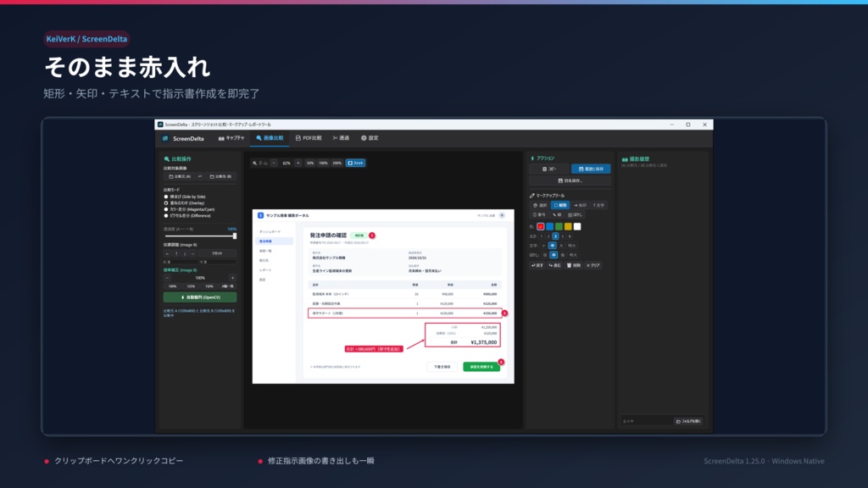The width and height of the screenshot is (868, 488).
Task: Click the position リセット button
Action: [x=217, y=253]
